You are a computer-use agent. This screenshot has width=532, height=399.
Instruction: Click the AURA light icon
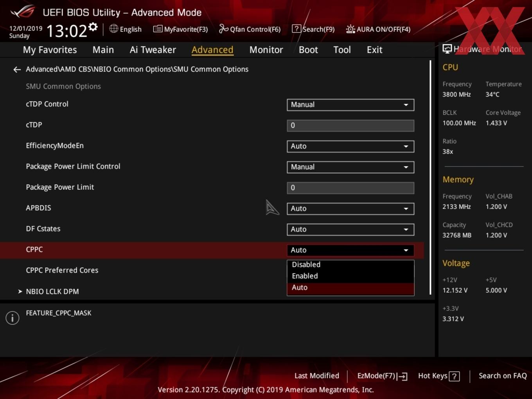click(x=350, y=29)
